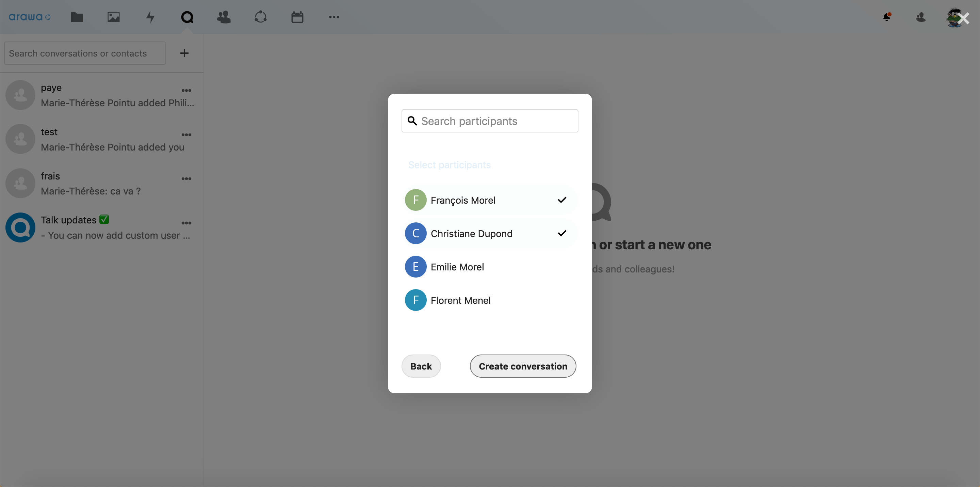This screenshot has width=980, height=487.
Task: Open the Files folder icon
Action: (77, 17)
